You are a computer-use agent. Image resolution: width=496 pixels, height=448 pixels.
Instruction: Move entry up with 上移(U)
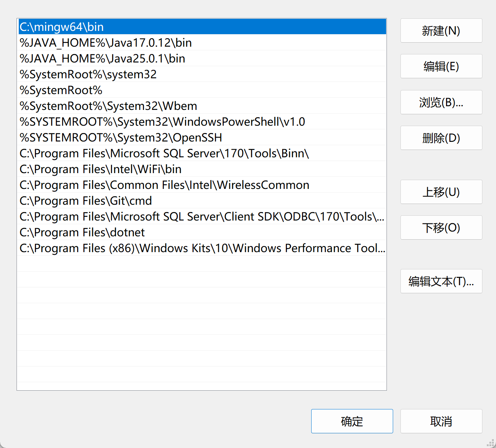point(441,192)
